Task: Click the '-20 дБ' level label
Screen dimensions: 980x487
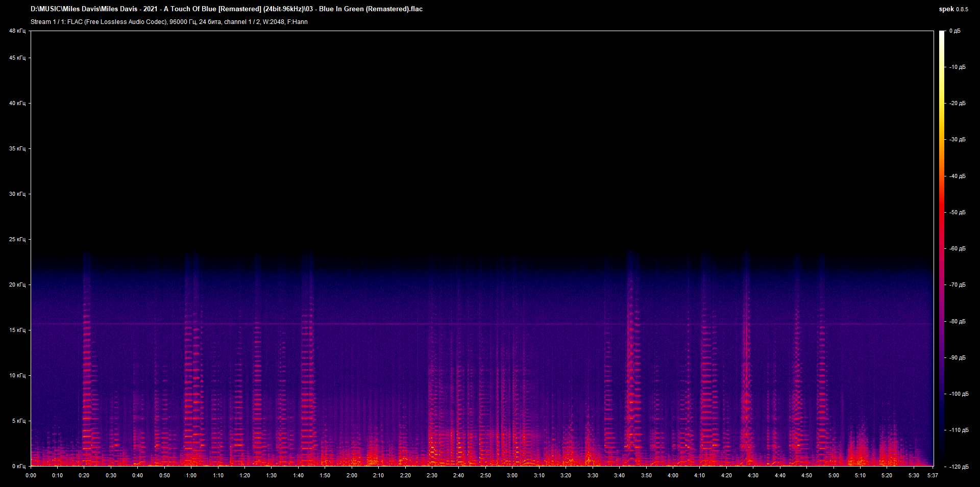Action: (958, 104)
